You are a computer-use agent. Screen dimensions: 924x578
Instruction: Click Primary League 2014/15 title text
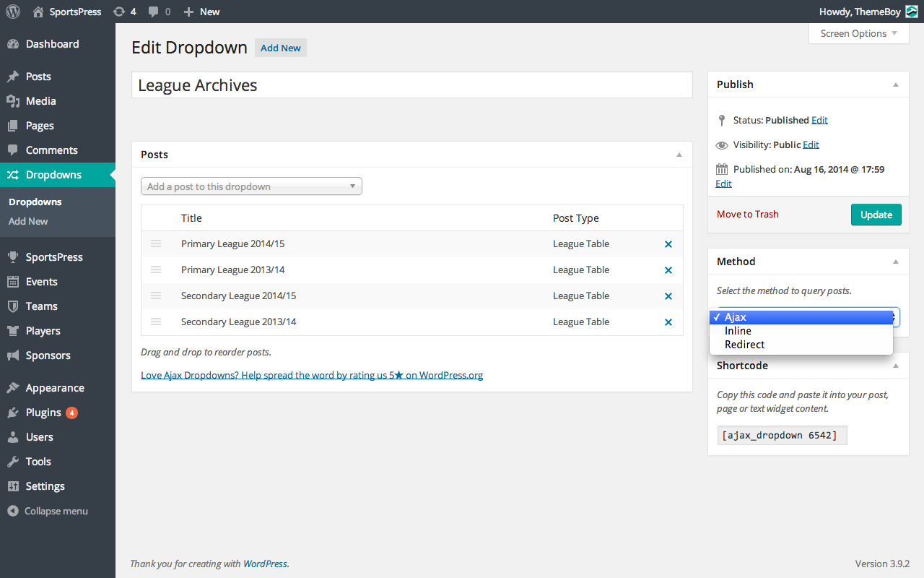[232, 243]
